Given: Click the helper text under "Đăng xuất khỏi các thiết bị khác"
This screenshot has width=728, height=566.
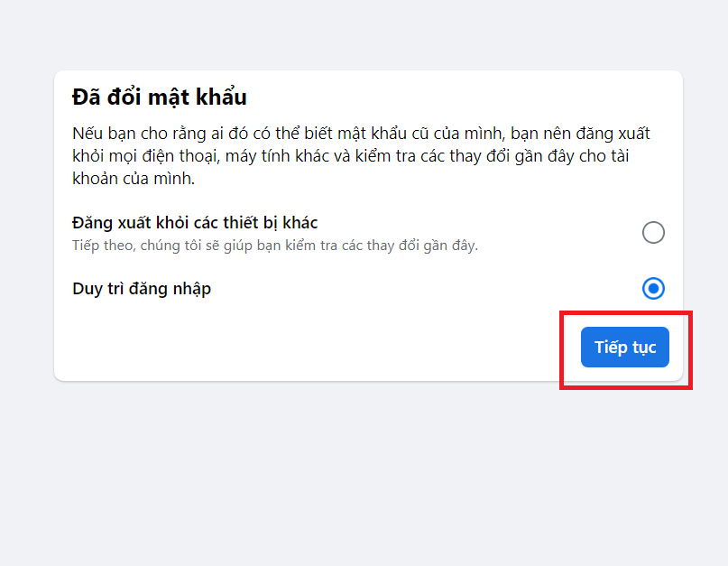Looking at the screenshot, I should [x=275, y=246].
